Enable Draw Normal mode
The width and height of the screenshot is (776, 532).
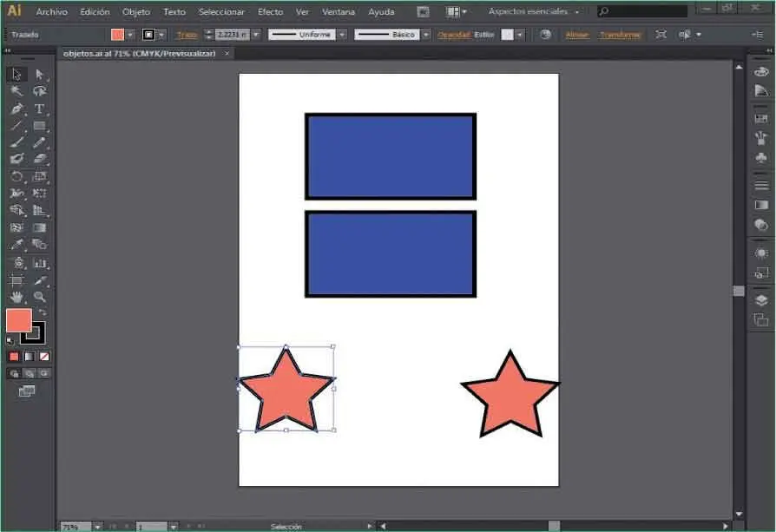(15, 373)
